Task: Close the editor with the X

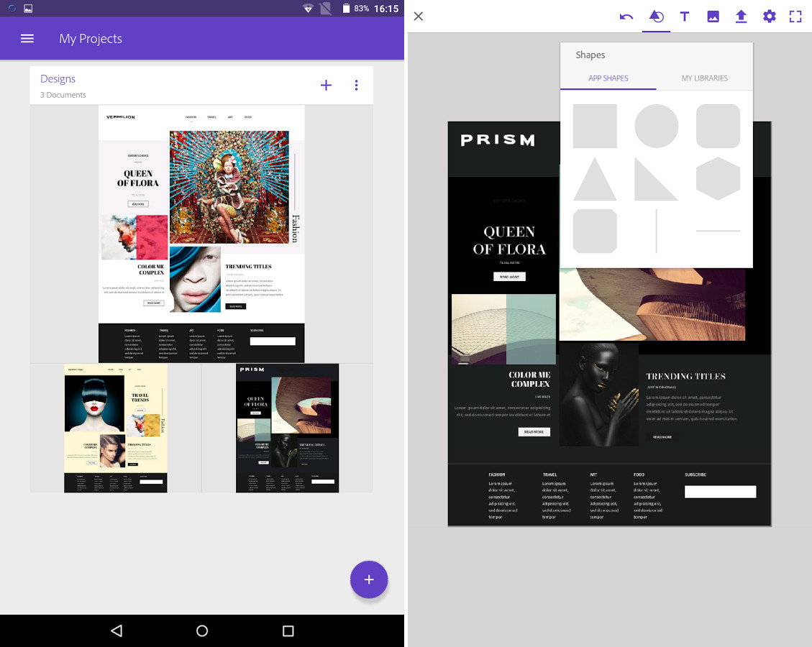Action: pos(418,16)
